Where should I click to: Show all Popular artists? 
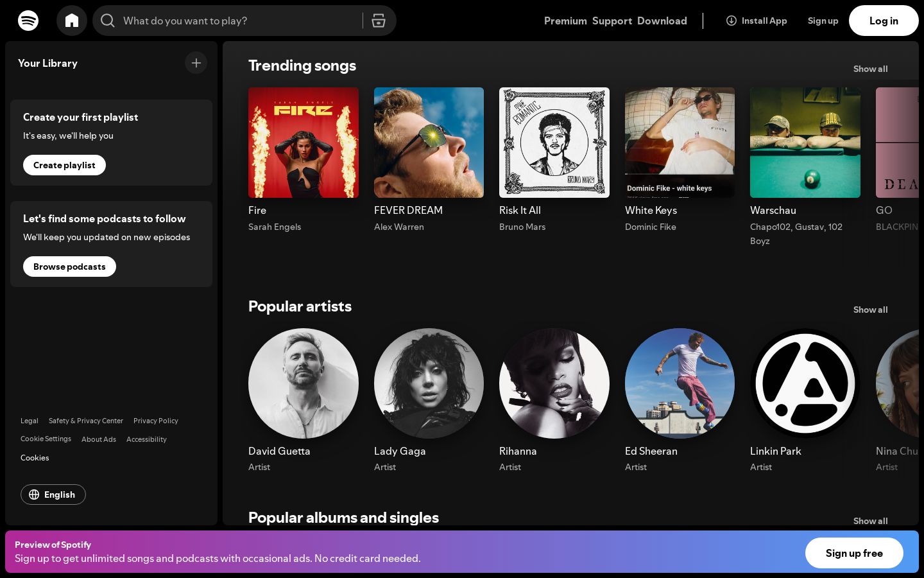pyautogui.click(x=871, y=310)
